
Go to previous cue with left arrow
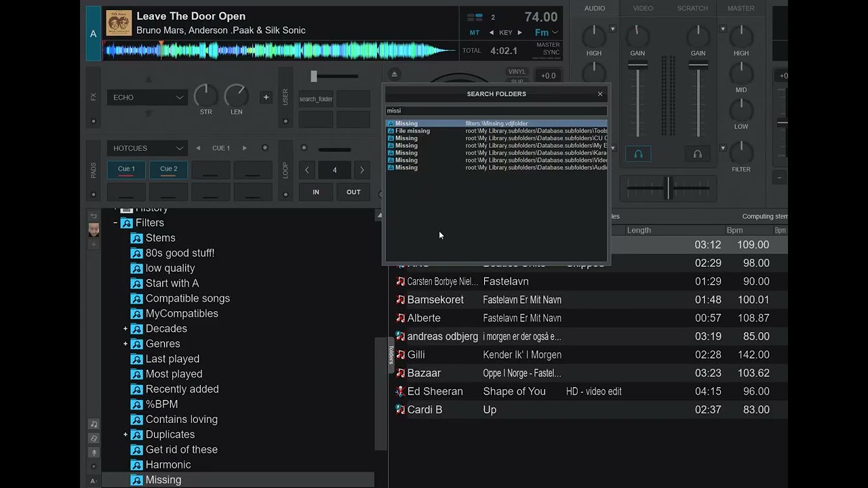click(198, 148)
